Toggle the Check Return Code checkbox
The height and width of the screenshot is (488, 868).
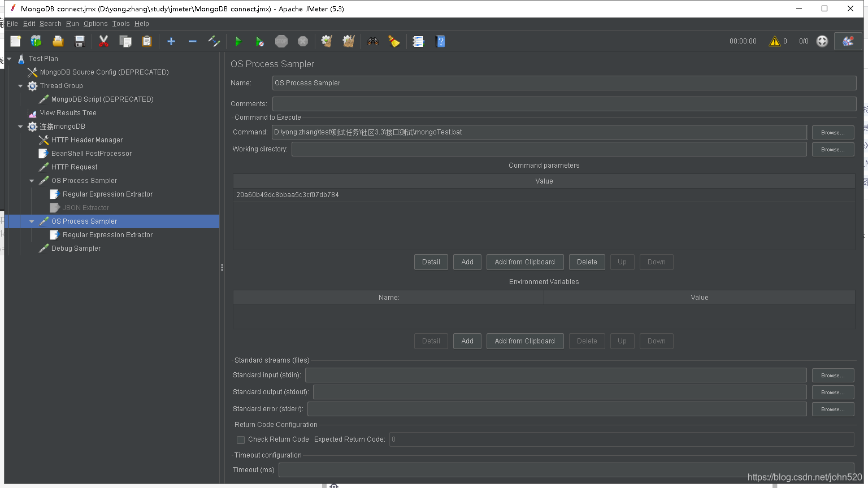[241, 439]
